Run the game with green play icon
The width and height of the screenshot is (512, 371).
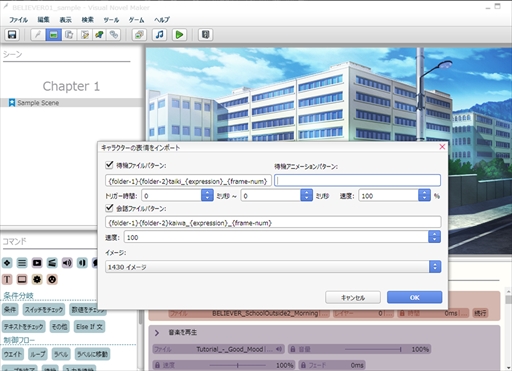pyautogui.click(x=179, y=35)
